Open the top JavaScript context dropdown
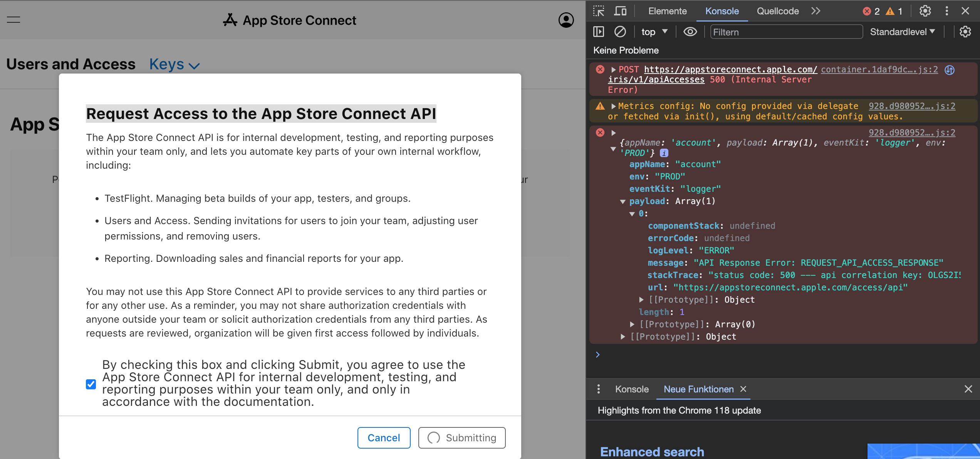 654,32
